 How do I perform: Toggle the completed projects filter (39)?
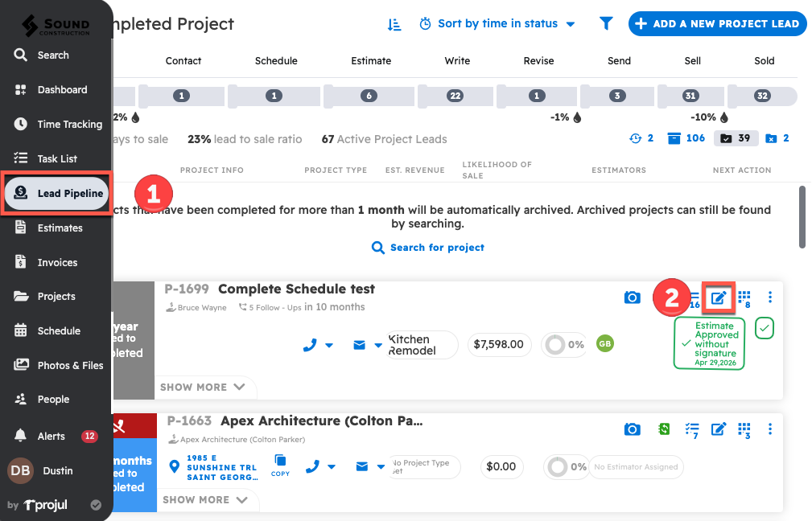(736, 138)
